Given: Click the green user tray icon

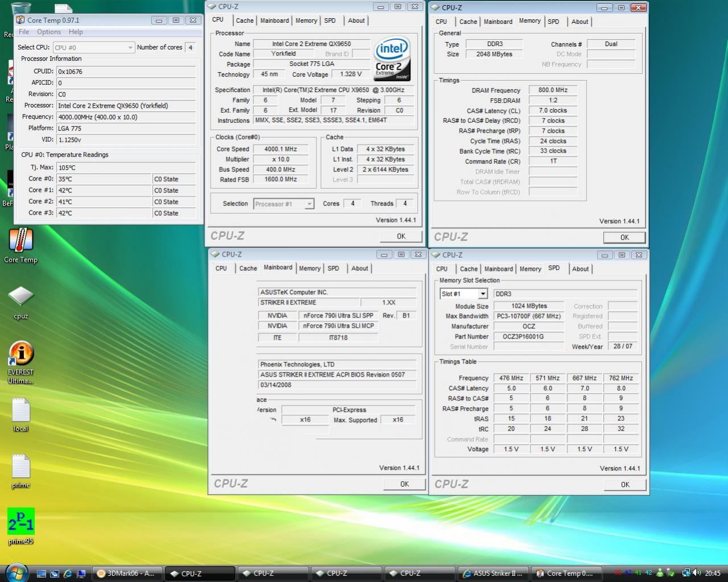Looking at the screenshot, I should [x=660, y=573].
